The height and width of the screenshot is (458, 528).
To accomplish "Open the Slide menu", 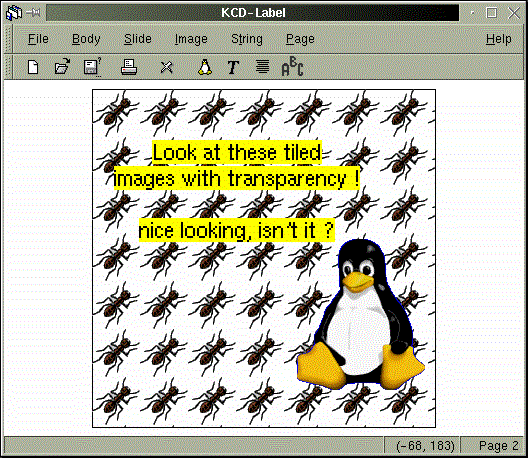I will point(138,39).
